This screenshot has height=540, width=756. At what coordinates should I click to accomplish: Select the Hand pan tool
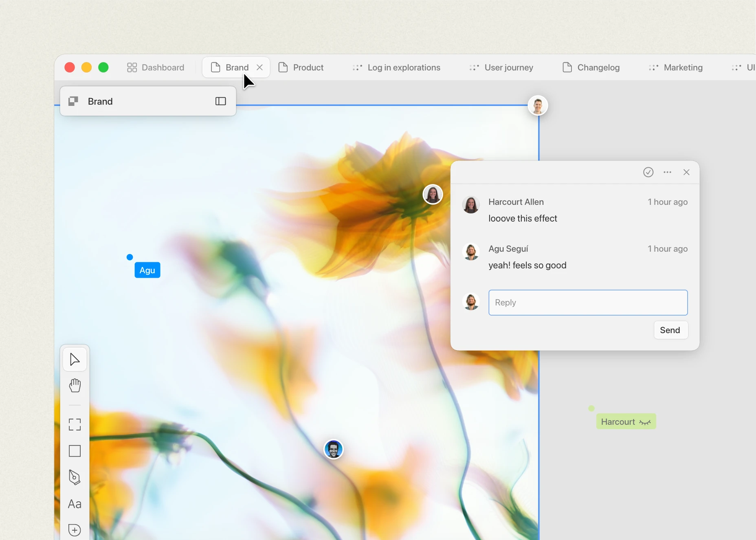tap(75, 385)
